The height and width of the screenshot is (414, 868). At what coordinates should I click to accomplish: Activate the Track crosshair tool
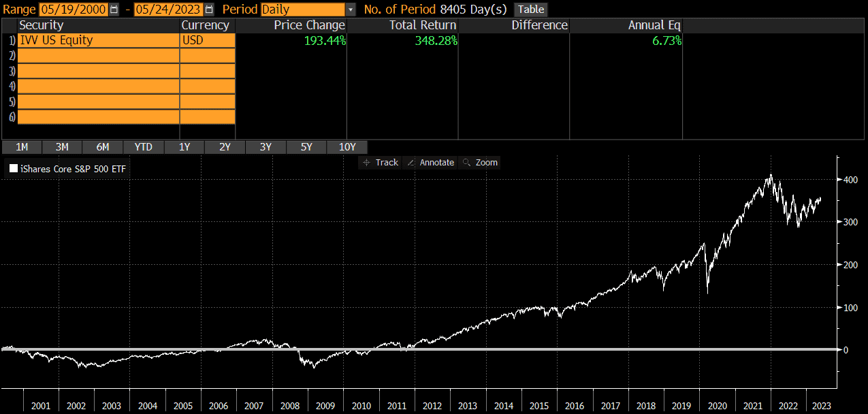click(381, 162)
